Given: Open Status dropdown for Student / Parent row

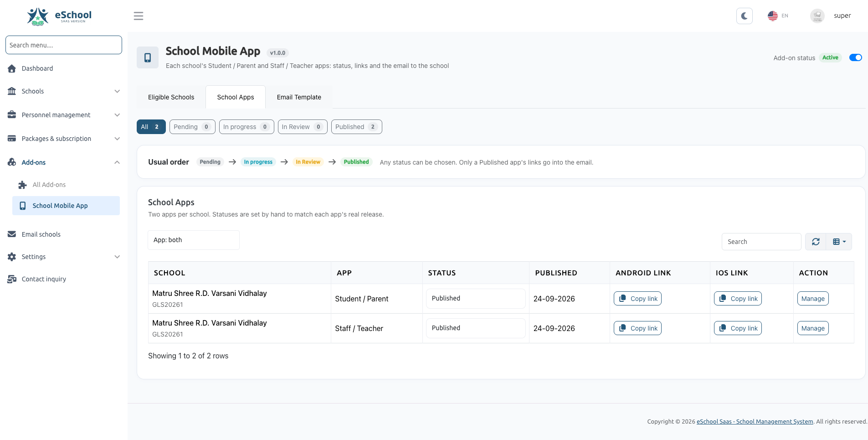Looking at the screenshot, I should (476, 299).
